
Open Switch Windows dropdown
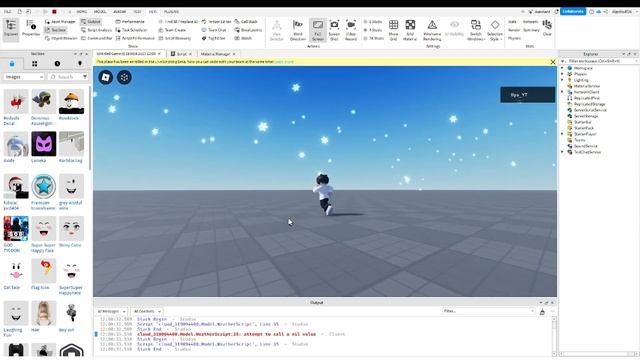pos(476,30)
